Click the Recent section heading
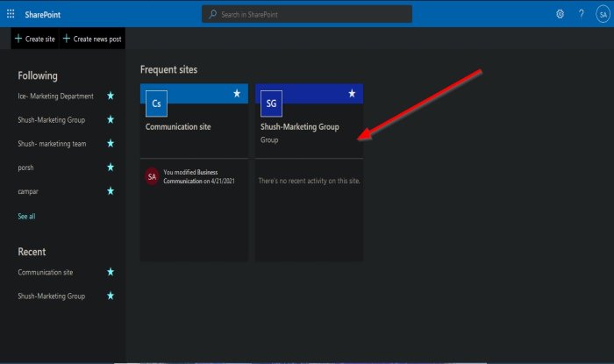Screen dimensions: 614x364 point(32,252)
